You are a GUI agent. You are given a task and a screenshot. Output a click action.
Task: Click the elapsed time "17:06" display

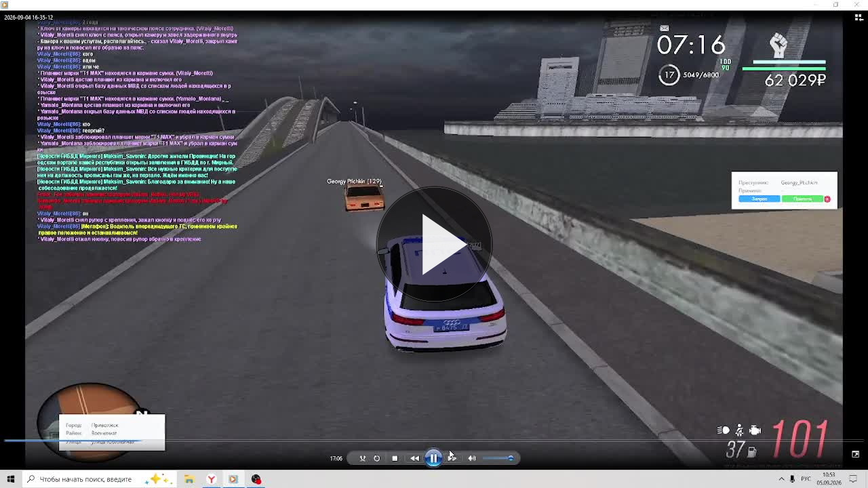click(336, 458)
